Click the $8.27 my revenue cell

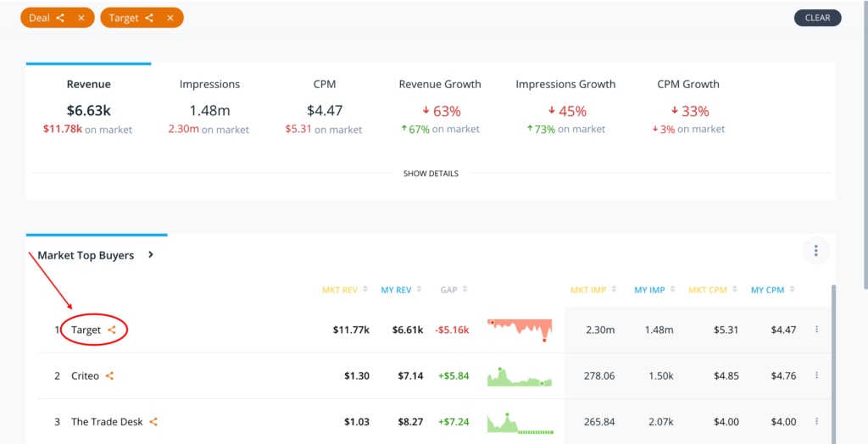coord(411,422)
